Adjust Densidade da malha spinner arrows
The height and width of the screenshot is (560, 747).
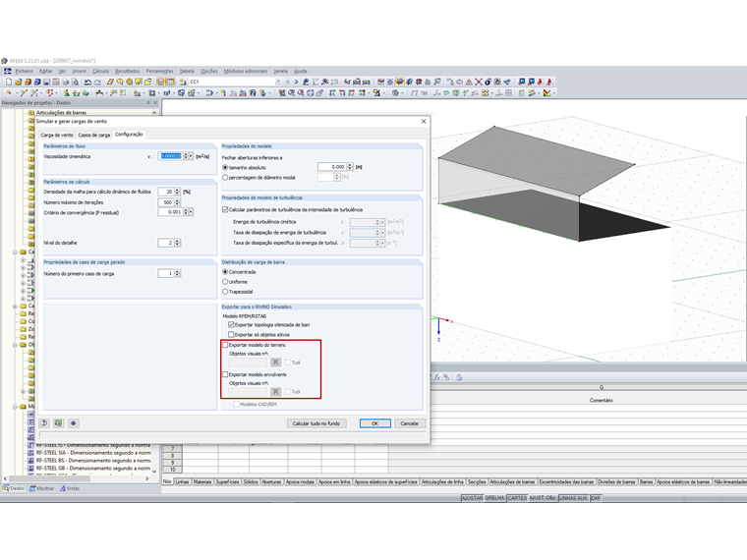coord(177,192)
